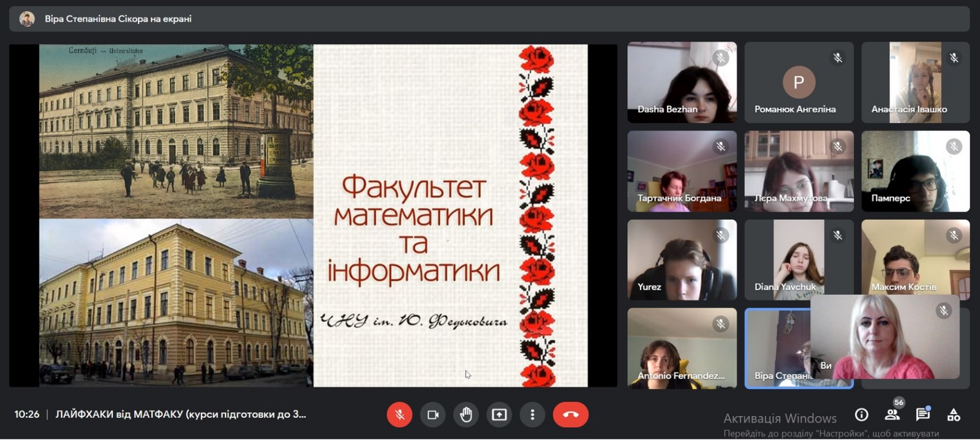Click the 'Віра Степанівна Сікора на екрані' banner text
Screen dimensions: 980x440
(x=118, y=19)
